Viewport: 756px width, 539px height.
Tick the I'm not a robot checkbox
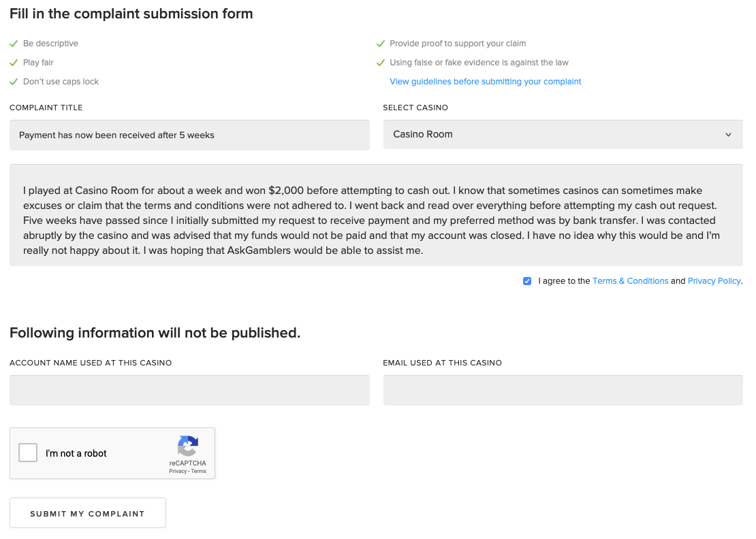pos(28,453)
